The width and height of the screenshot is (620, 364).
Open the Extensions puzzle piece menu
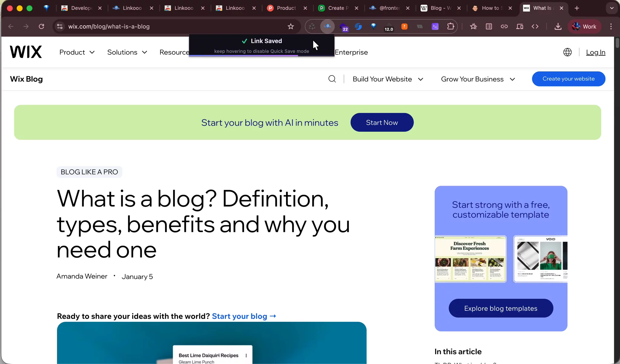(x=450, y=27)
